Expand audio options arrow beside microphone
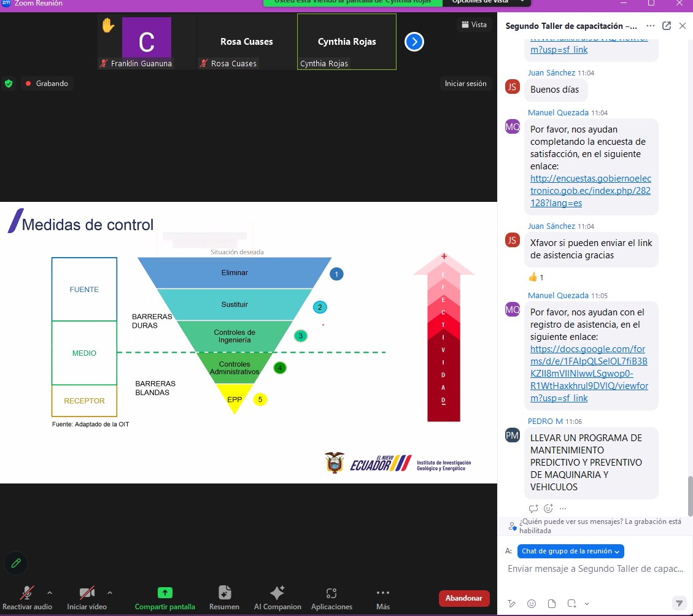The width and height of the screenshot is (693, 616). click(50, 593)
